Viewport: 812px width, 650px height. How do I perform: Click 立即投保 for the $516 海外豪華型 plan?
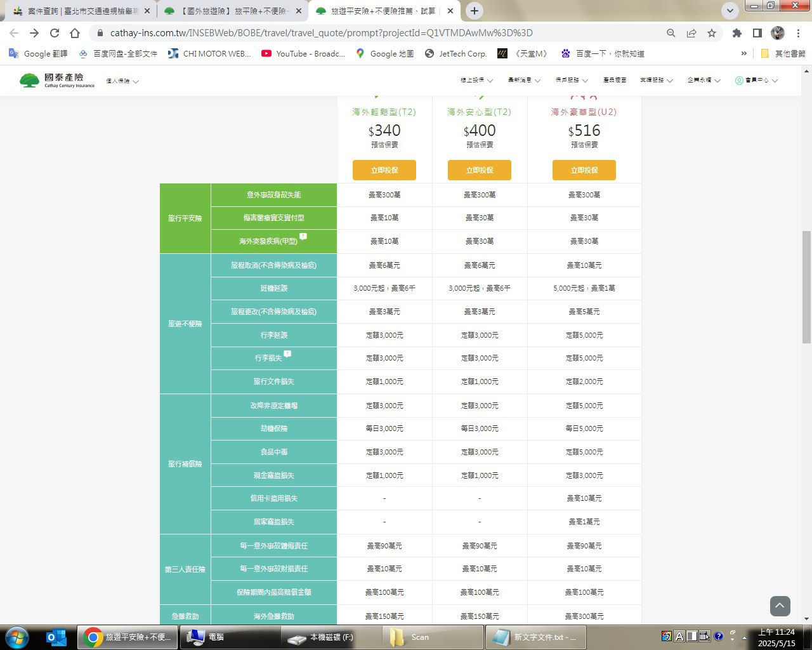coord(584,170)
